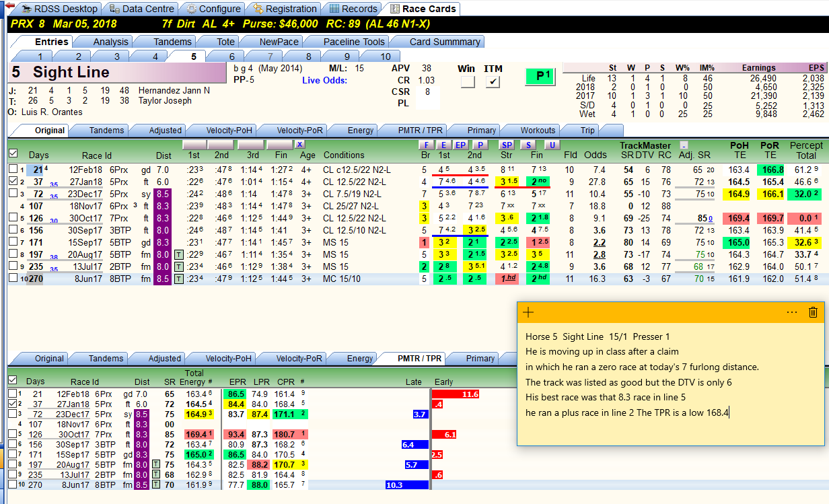Uncheck the ITM checkbox

tap(493, 82)
